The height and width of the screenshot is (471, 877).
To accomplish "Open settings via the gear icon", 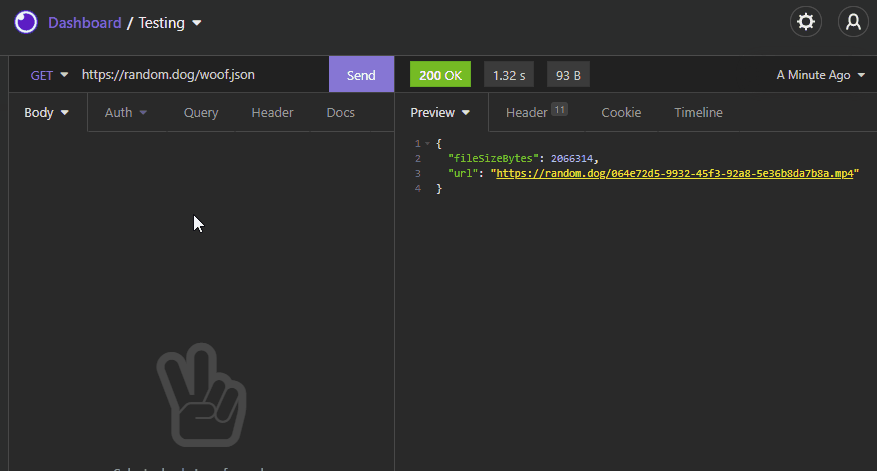I will point(805,22).
